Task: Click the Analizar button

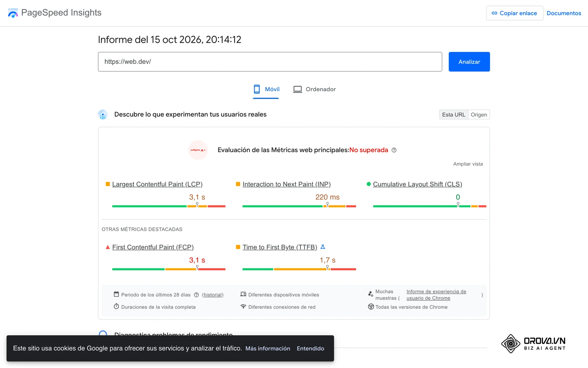Action: pos(469,62)
